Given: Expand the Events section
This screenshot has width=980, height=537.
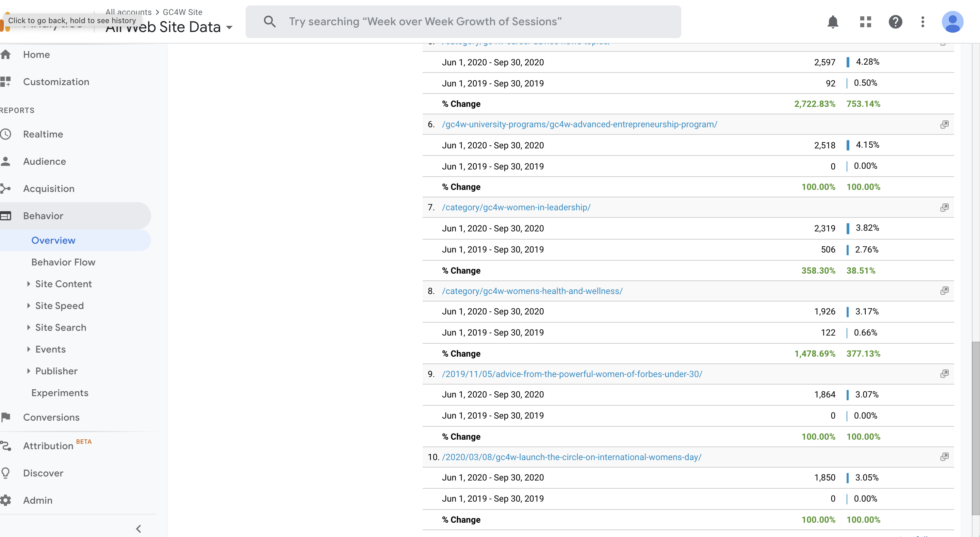Looking at the screenshot, I should click(29, 349).
